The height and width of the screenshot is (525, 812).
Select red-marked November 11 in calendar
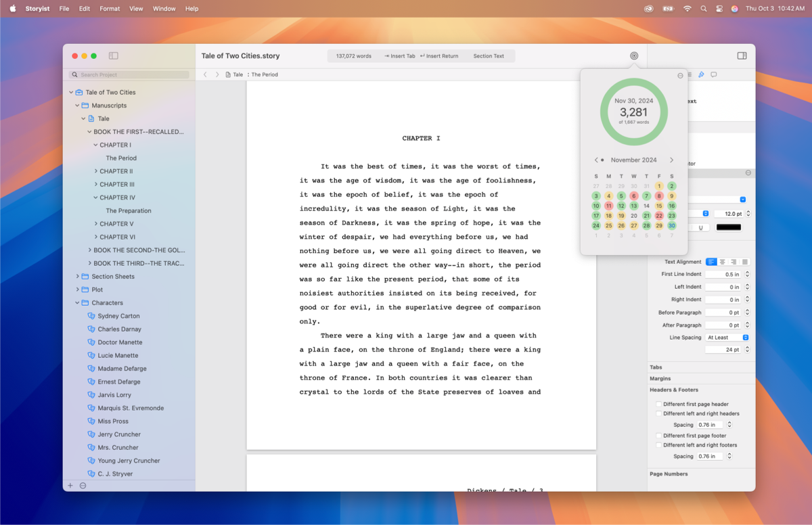point(608,206)
